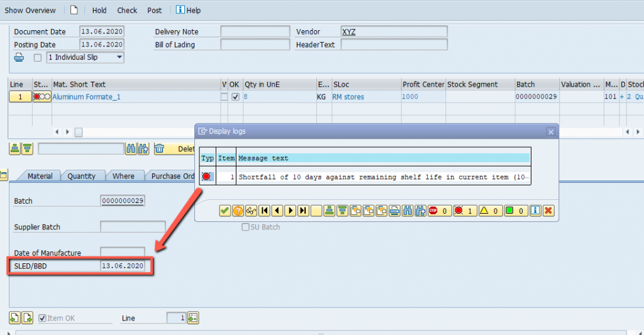Click the Document Date field
Image resolution: width=644 pixels, height=335 pixels.
click(101, 31)
